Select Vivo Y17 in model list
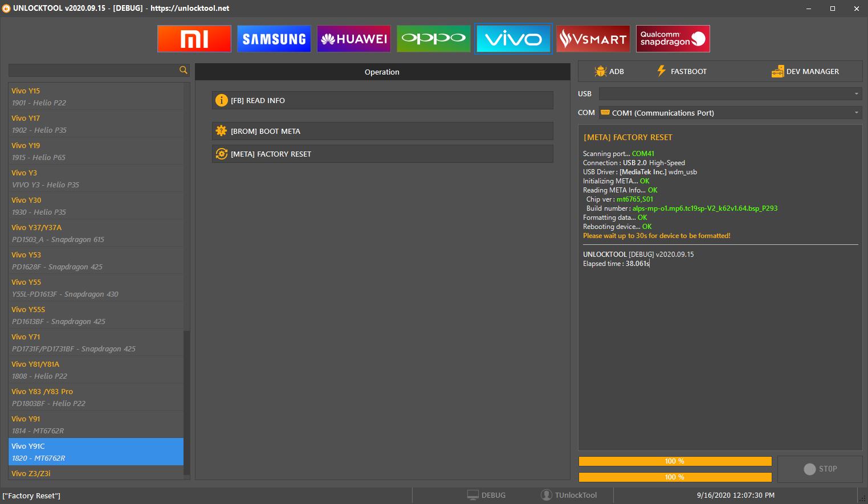868x504 pixels. tap(96, 124)
